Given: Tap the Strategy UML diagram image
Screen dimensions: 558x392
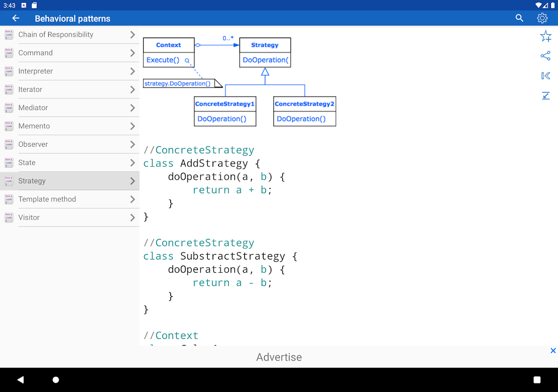Looking at the screenshot, I should [239, 81].
